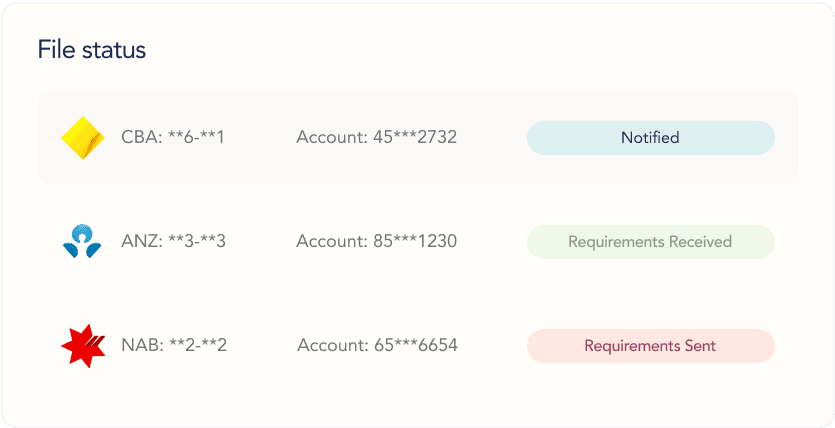The width and height of the screenshot is (835, 428).
Task: Click the yellow CBA diamond logo
Action: click(x=83, y=138)
